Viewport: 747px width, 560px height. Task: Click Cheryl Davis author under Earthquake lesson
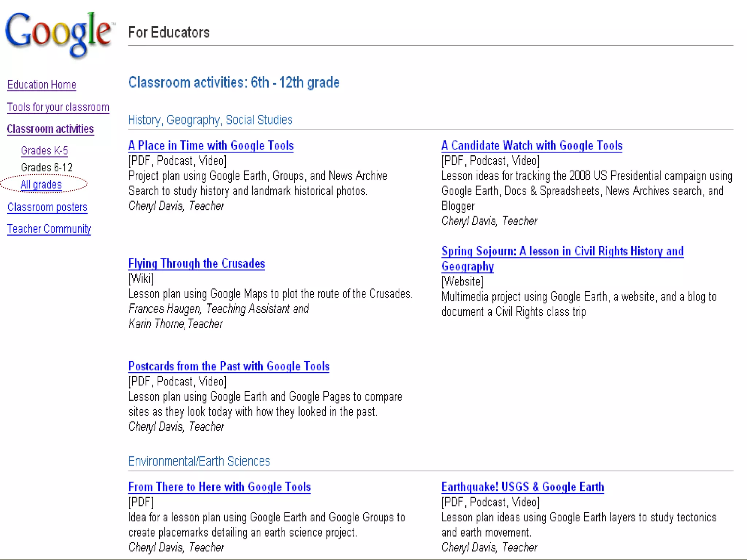click(489, 547)
